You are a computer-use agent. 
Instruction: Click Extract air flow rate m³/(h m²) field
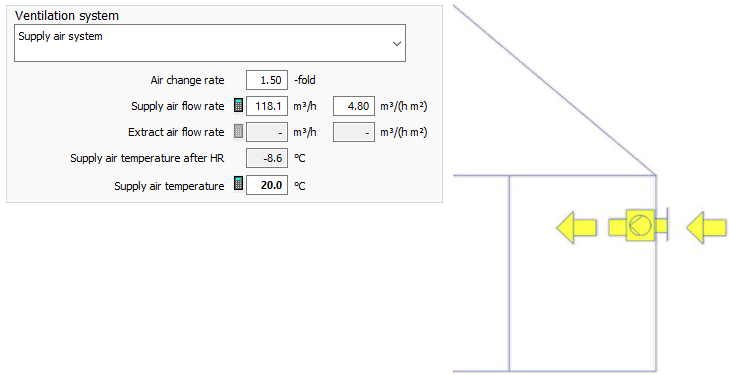coord(354,132)
